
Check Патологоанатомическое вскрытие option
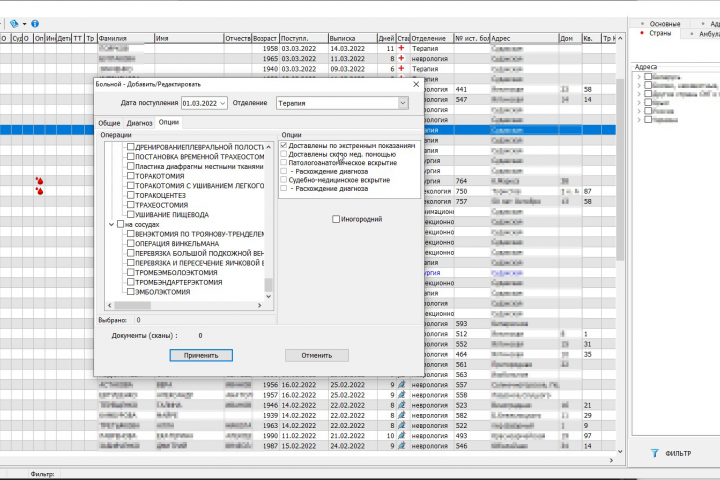[284, 163]
